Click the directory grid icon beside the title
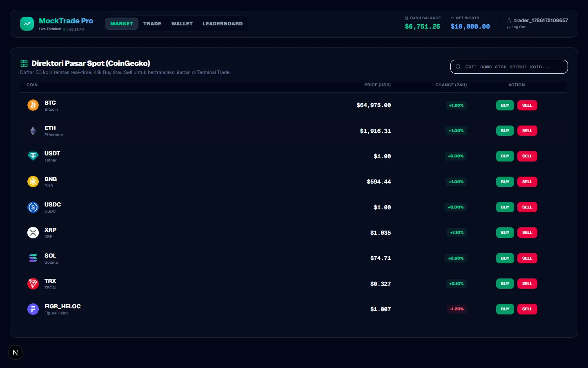This screenshot has height=368, width=588. coord(24,63)
